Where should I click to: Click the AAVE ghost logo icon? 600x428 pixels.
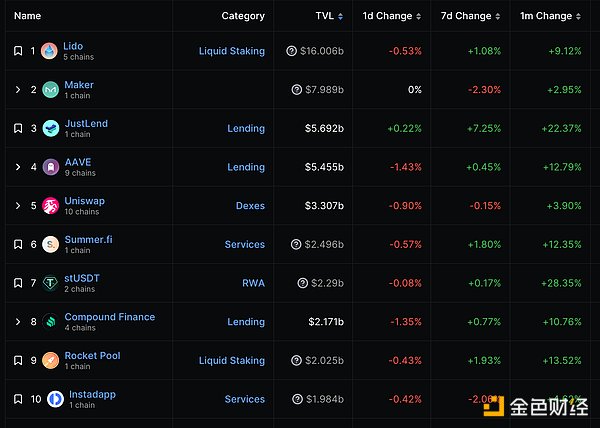tap(49, 167)
